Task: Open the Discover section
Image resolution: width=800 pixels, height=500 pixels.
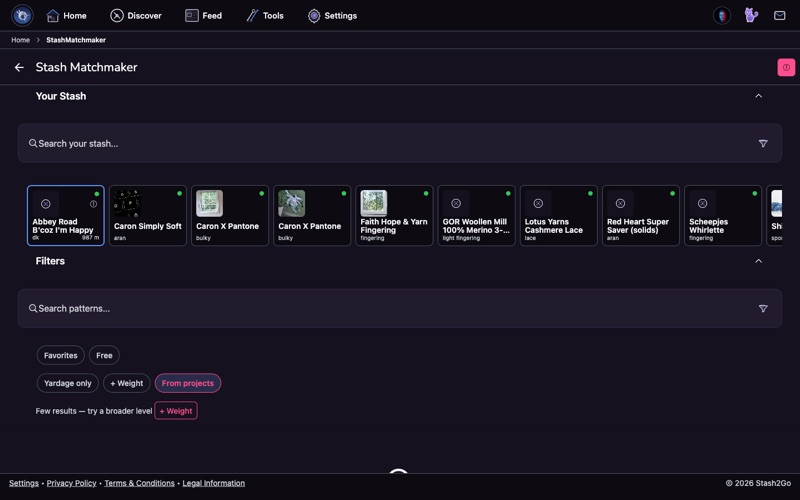Action: coord(136,16)
